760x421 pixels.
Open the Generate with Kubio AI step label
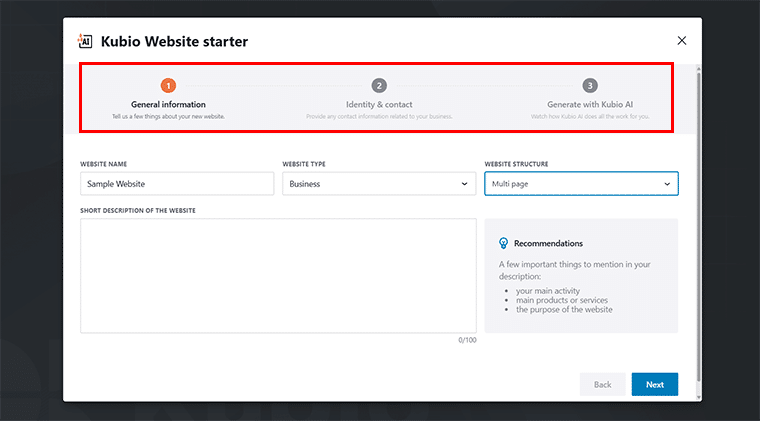pyautogui.click(x=590, y=104)
